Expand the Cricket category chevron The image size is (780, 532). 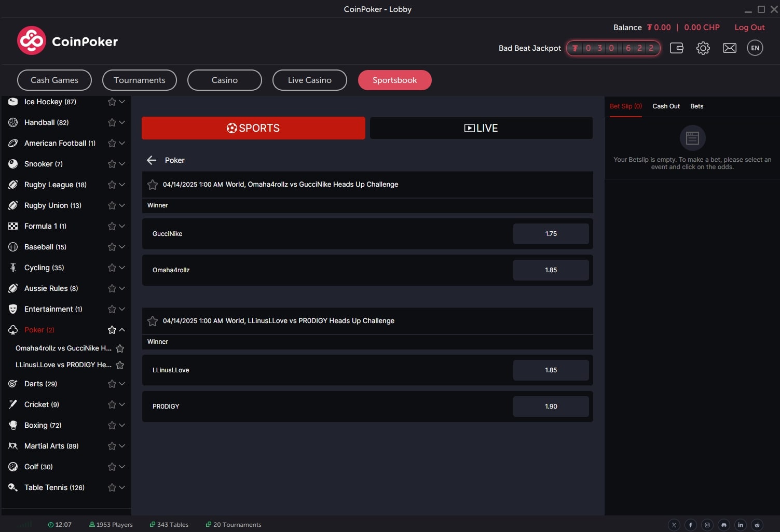pos(122,404)
